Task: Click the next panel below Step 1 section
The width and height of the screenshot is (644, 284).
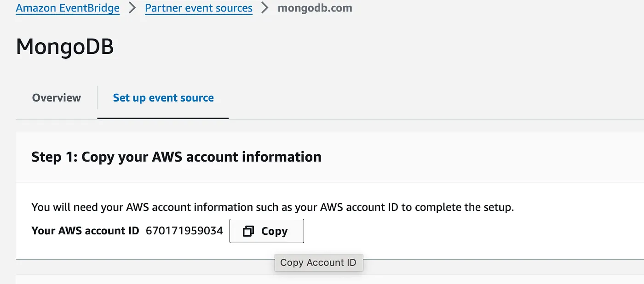Action: (x=330, y=279)
